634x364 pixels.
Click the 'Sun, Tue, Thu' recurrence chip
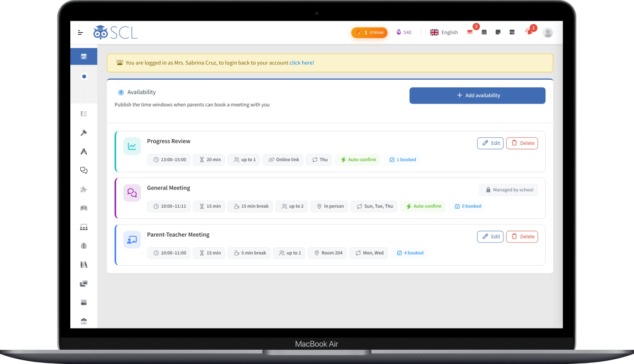(x=374, y=206)
